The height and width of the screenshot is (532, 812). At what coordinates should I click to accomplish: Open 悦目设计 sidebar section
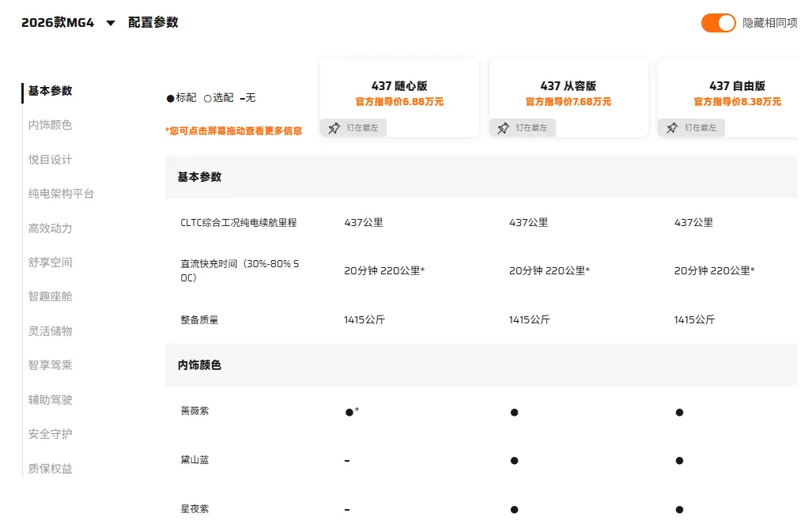(51, 160)
